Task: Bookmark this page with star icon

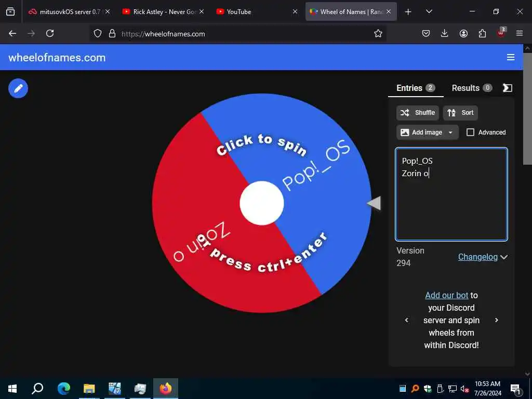Action: click(378, 34)
